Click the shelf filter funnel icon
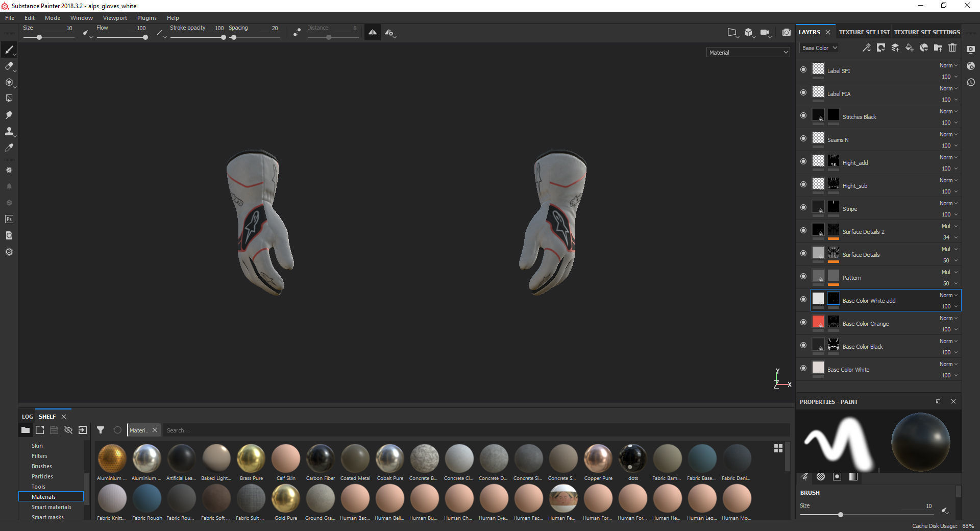 [101, 430]
